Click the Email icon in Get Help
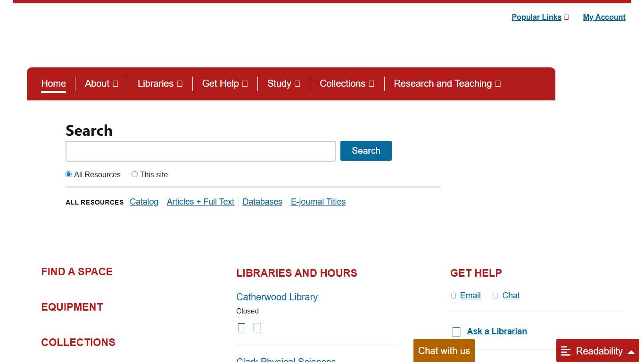Screen dimensions: 644x362 (x=453, y=295)
